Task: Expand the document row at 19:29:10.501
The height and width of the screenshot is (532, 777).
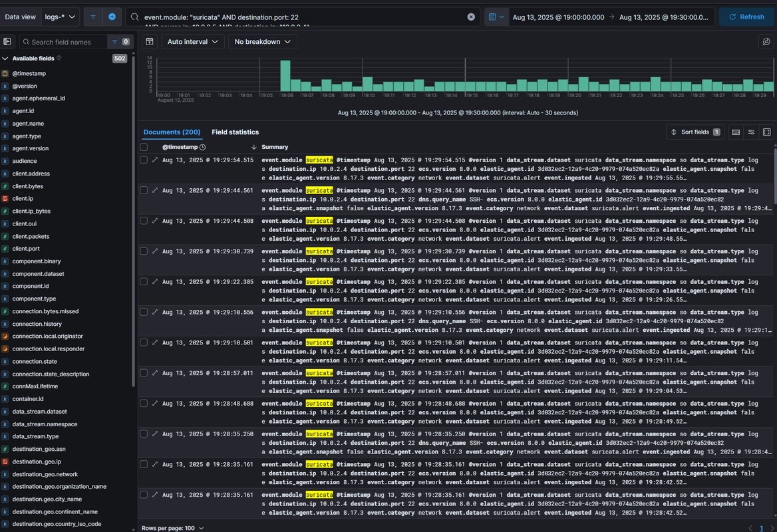Action: tap(155, 342)
